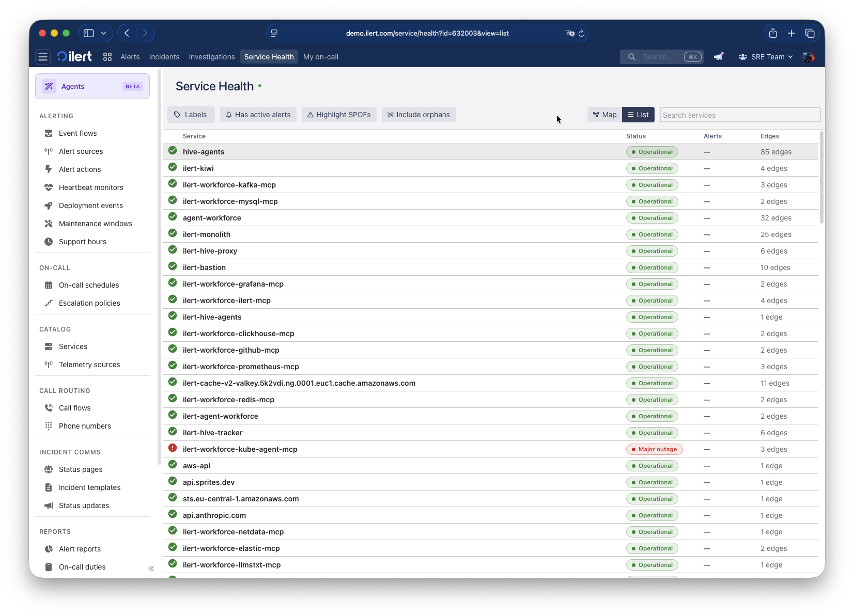Click the services list scrollbar

point(821,178)
